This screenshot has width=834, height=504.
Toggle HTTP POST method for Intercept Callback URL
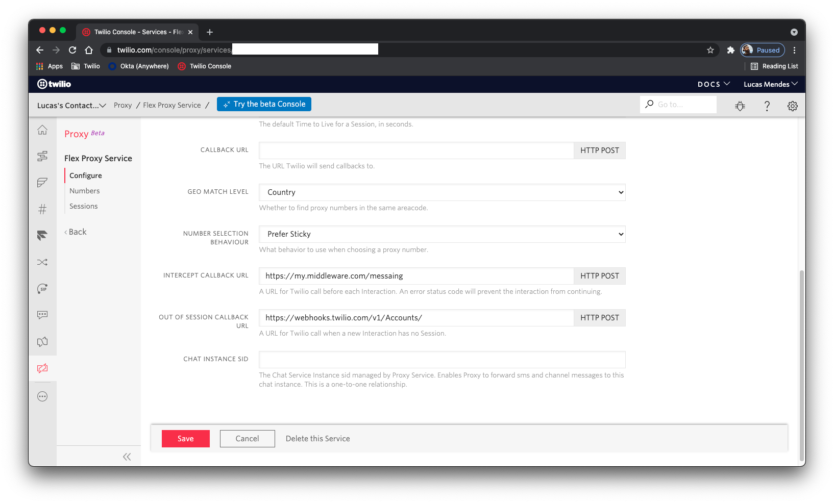coord(600,276)
